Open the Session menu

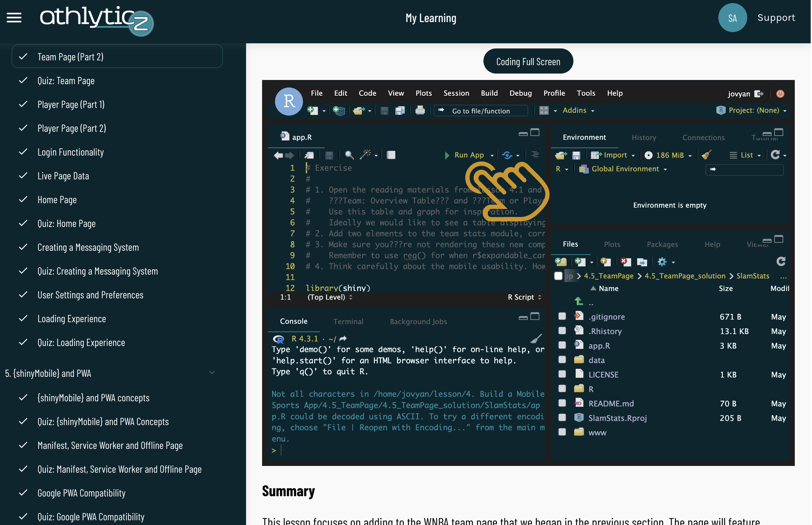click(457, 93)
